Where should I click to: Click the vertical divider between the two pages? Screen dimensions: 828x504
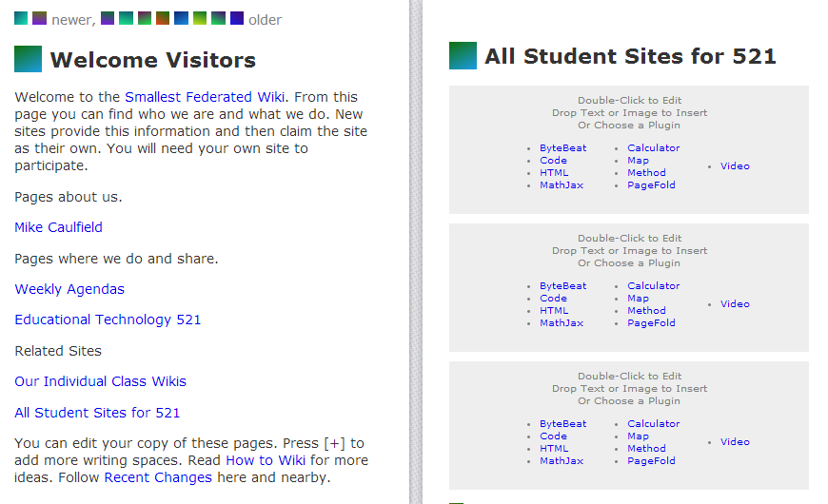[415, 252]
